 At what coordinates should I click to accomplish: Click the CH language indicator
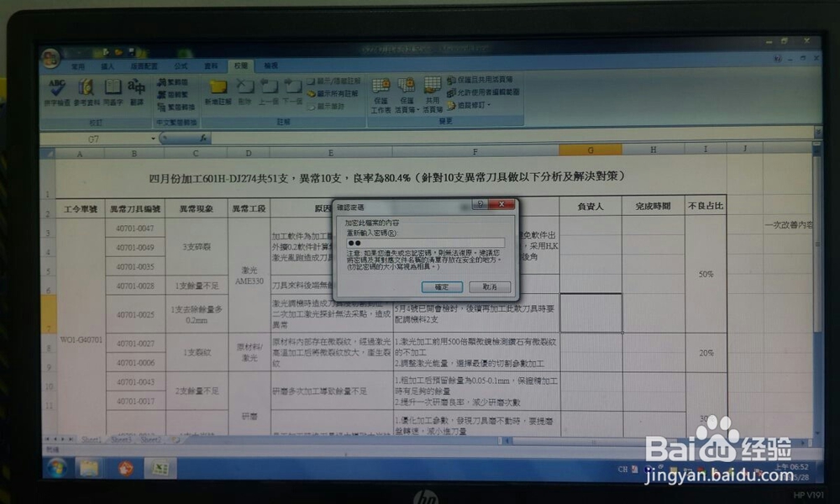tap(622, 470)
